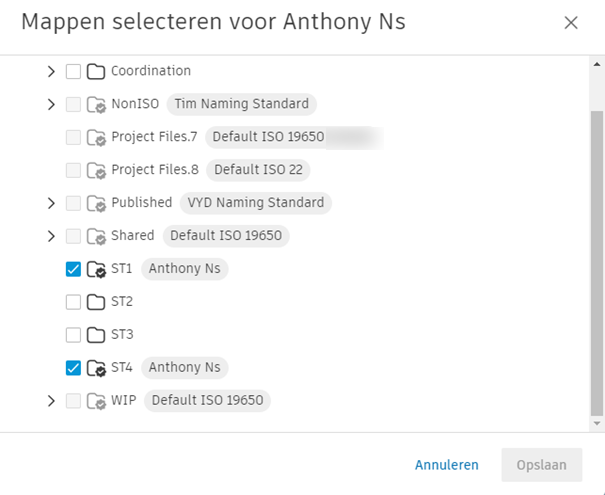Click the Project Files.7 folder icon

click(x=96, y=137)
